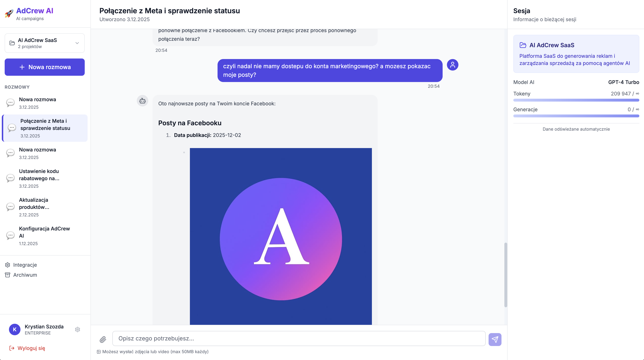
Task: Click the bot avatar beside Facebook posts message
Action: 142,101
